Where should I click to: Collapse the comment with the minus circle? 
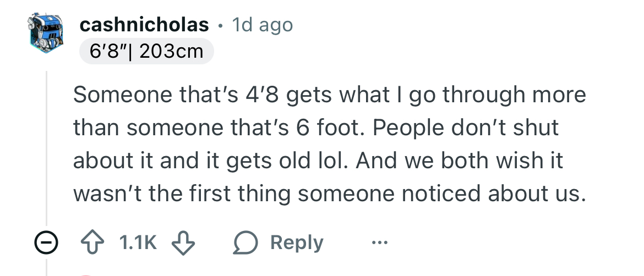(46, 242)
